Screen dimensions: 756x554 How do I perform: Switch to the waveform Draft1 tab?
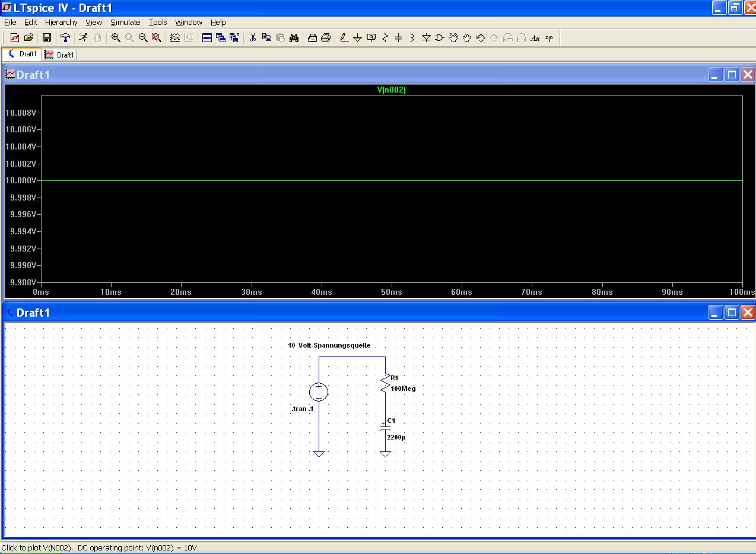59,55
